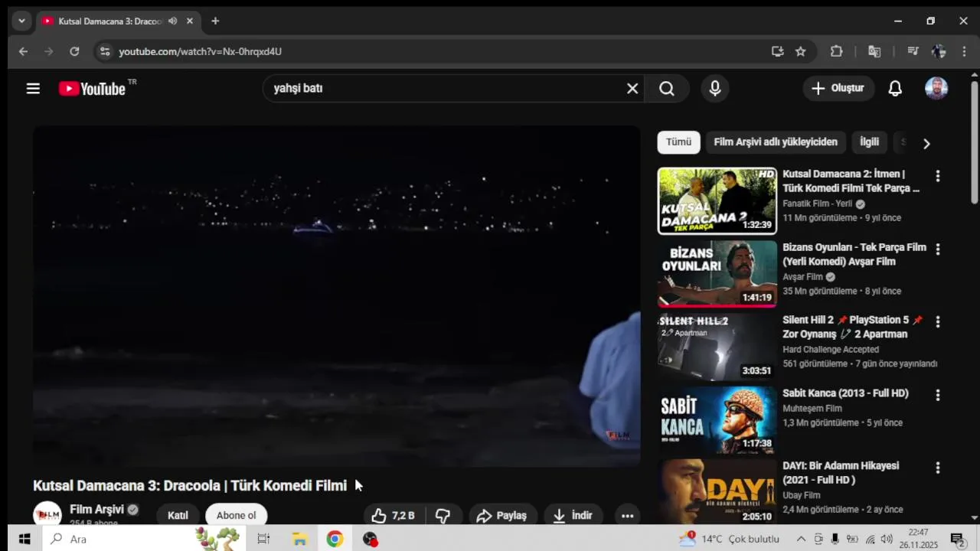Click the Oluştur create button

(838, 89)
